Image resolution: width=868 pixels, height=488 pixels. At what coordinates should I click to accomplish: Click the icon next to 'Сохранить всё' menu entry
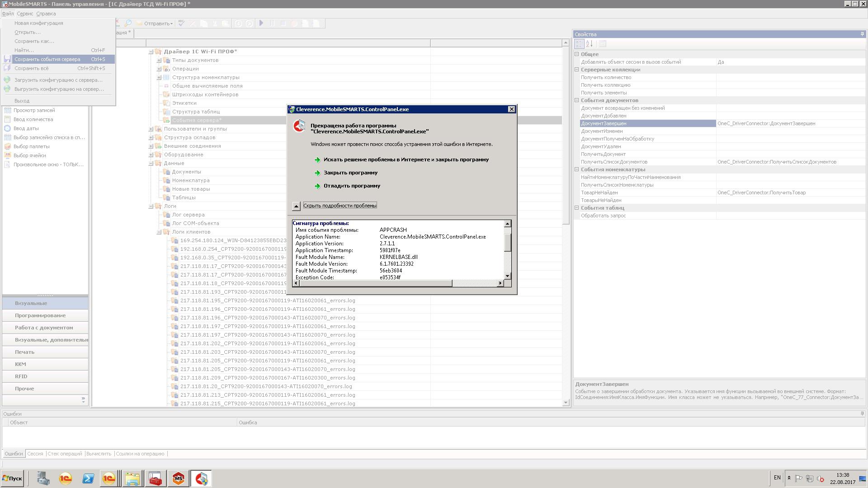coord(7,68)
